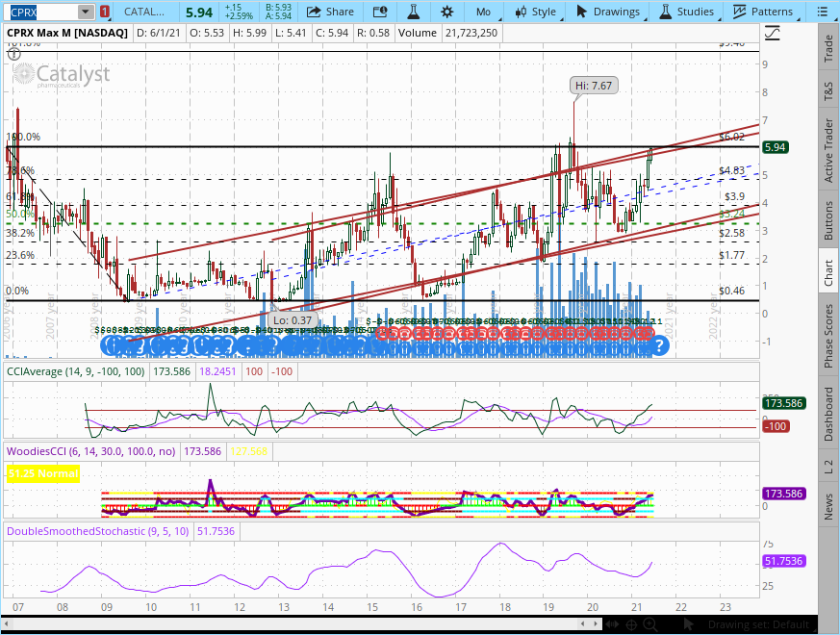Open the Style menu

(x=536, y=12)
